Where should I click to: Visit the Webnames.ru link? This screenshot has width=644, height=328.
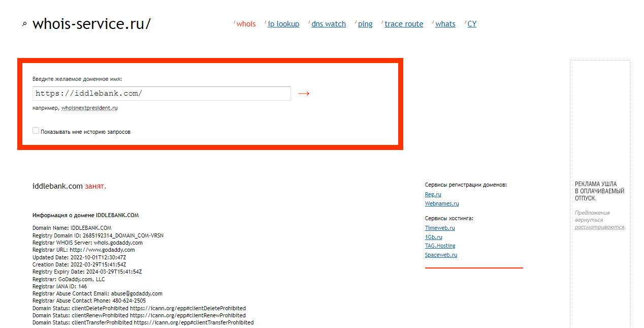441,203
